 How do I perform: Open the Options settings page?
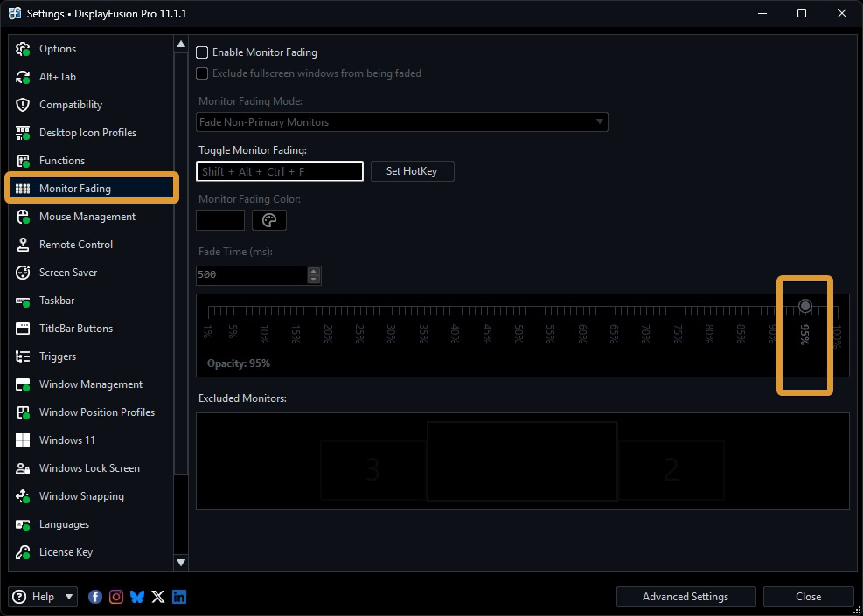(91, 49)
